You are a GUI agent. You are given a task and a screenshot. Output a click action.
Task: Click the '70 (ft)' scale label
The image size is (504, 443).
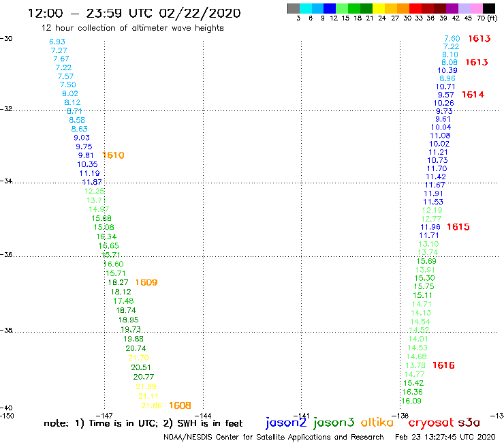tap(487, 18)
